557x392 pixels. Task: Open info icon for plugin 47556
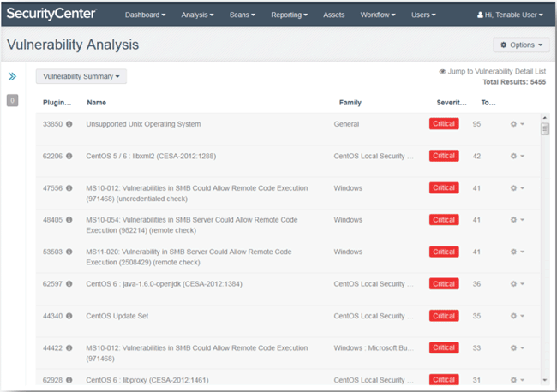coord(69,188)
